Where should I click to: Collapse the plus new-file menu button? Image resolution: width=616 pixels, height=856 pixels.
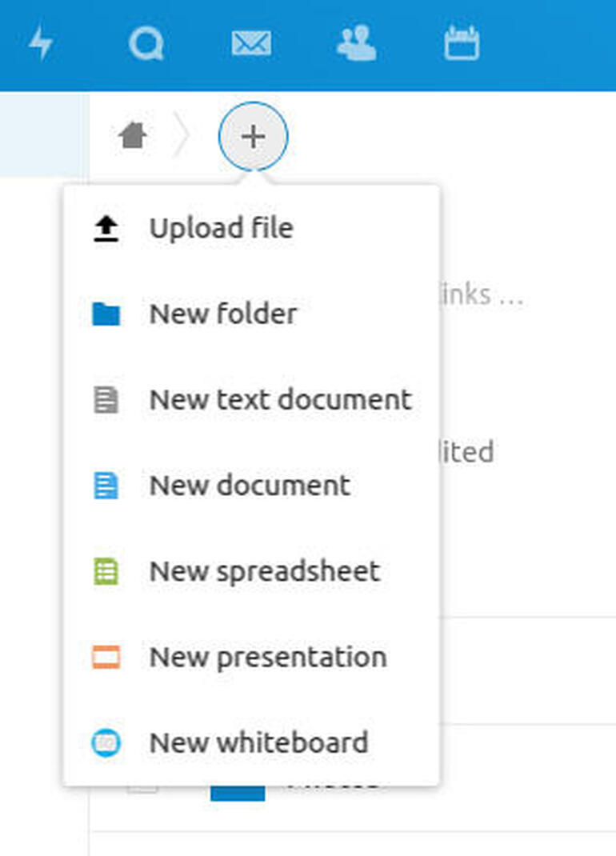tap(253, 137)
